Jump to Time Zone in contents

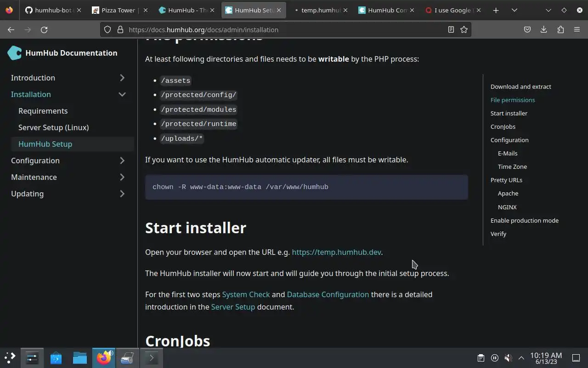pos(512,167)
